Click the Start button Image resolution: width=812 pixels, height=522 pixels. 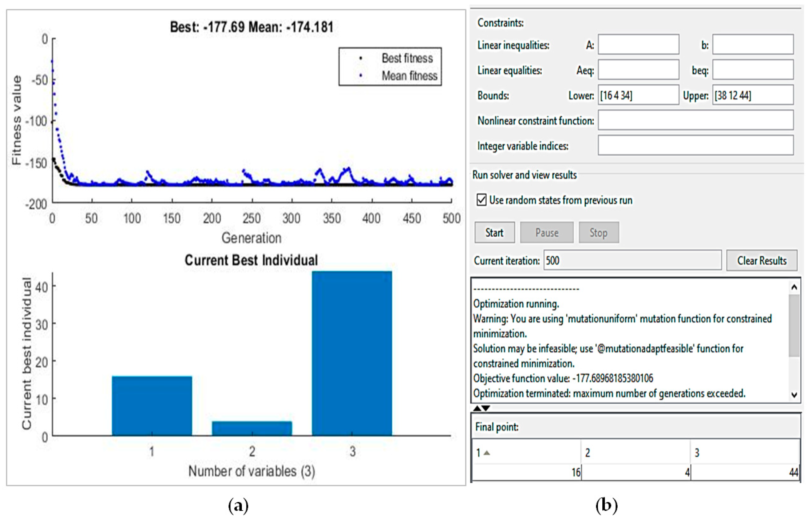tap(494, 232)
